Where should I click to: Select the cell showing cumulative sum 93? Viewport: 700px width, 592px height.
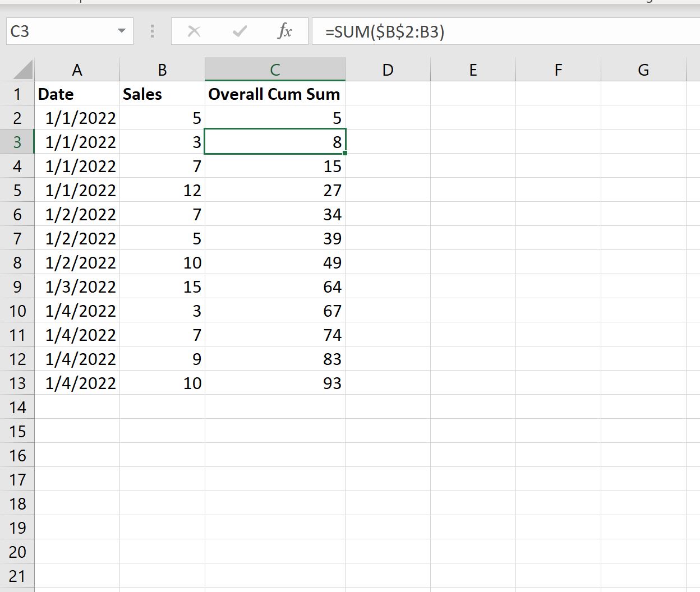pos(275,383)
